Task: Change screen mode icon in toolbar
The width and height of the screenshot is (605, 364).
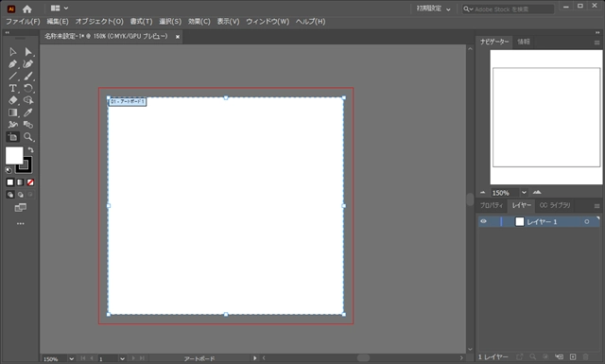Action: point(21,208)
